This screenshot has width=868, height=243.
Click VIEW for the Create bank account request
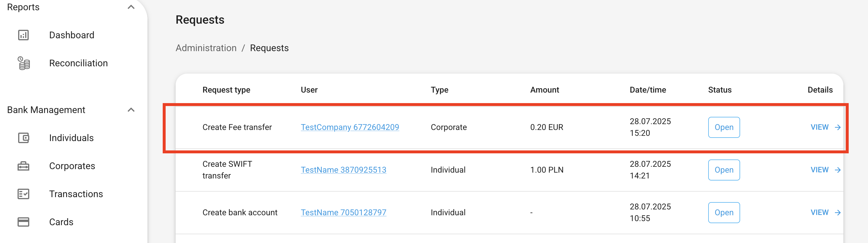(819, 213)
